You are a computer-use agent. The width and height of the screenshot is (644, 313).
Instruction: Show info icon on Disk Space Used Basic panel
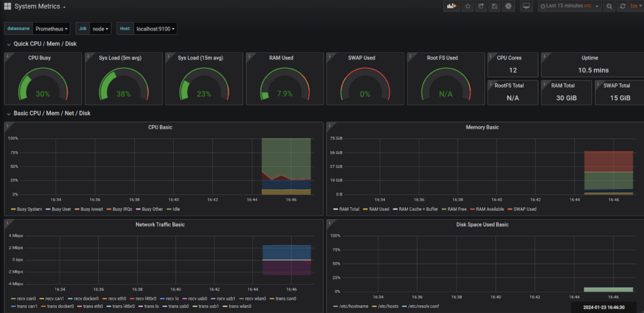[x=329, y=223]
